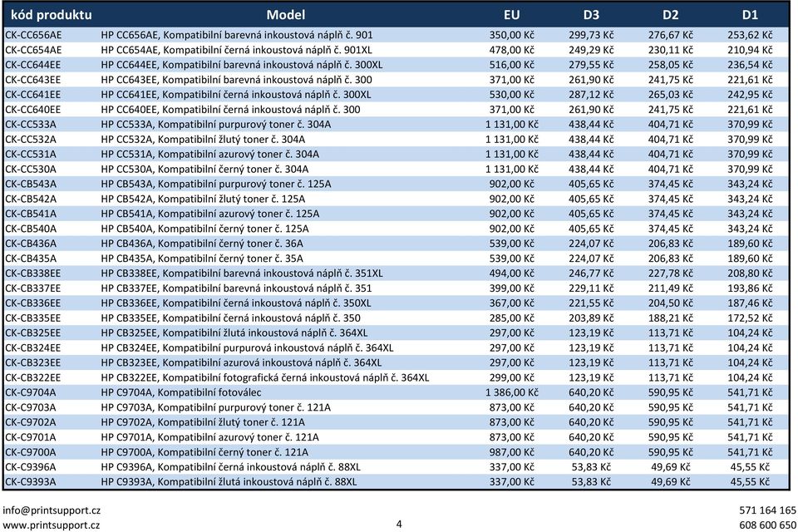Image resolution: width=798 pixels, height=532 pixels.
Task: Select product code CK-CB324EE
Action: [32, 347]
